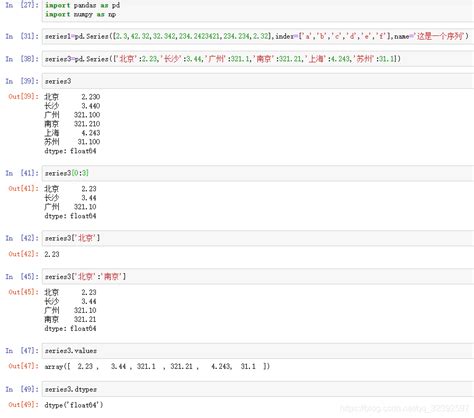Viewport: 474px width, 418px height.
Task: Click value 321.100 in Out[39]
Action: [87, 115]
